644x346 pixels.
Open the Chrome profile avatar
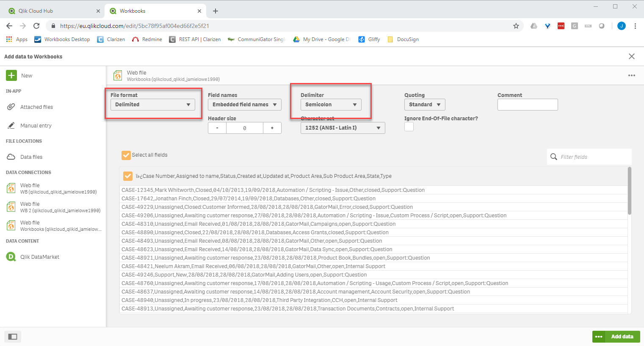click(622, 26)
